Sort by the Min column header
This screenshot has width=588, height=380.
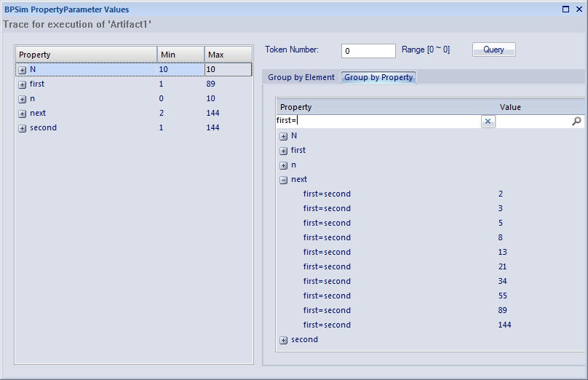click(x=180, y=55)
